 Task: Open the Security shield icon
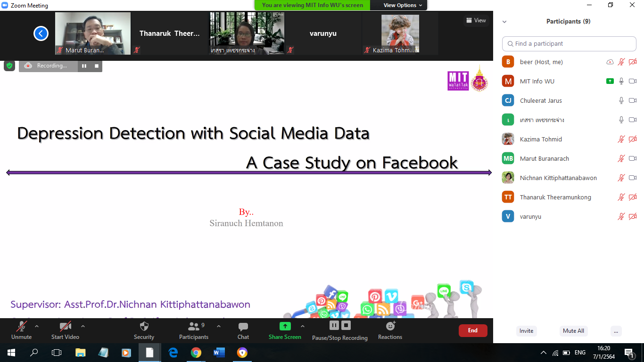point(144,327)
